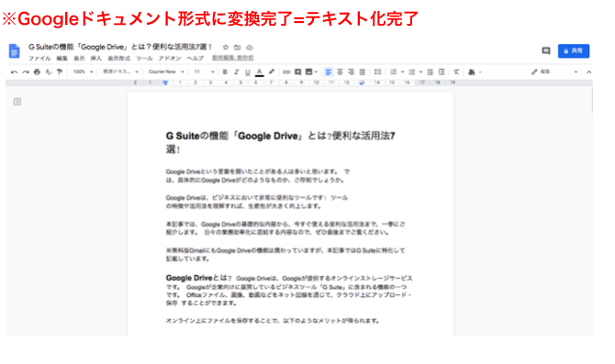Toggle bold formatting

click(225, 72)
